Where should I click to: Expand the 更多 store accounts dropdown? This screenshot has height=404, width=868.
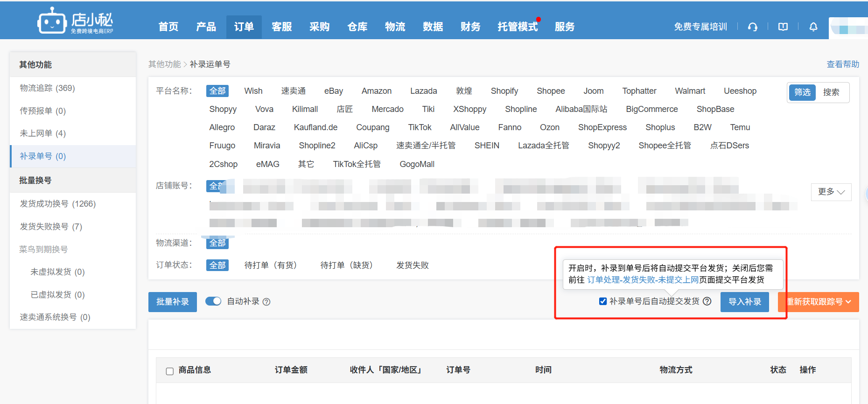831,192
